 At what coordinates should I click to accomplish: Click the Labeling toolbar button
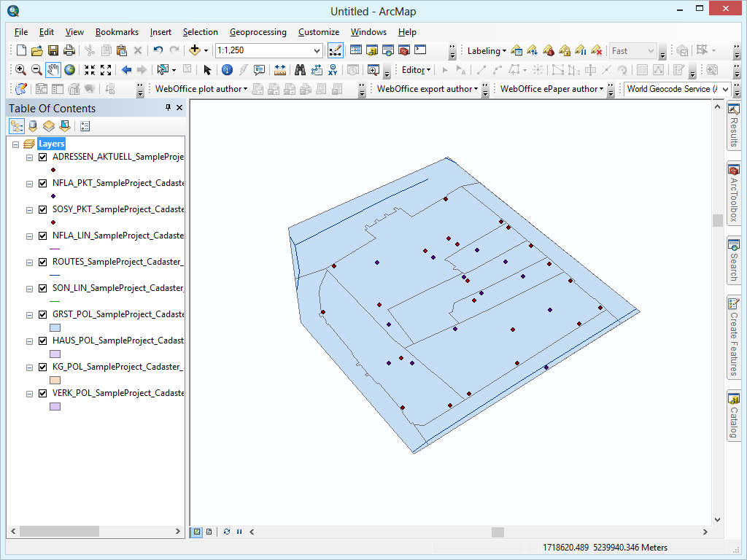(484, 51)
